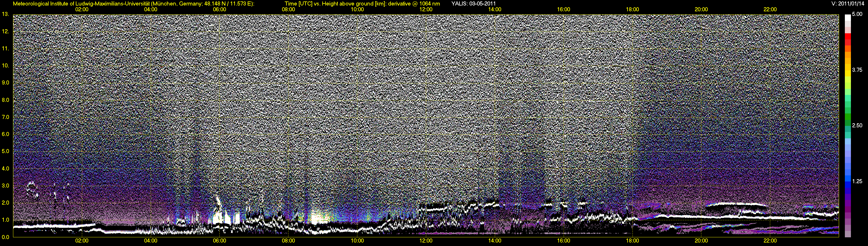Click the 3.75 color scale label

(857, 70)
